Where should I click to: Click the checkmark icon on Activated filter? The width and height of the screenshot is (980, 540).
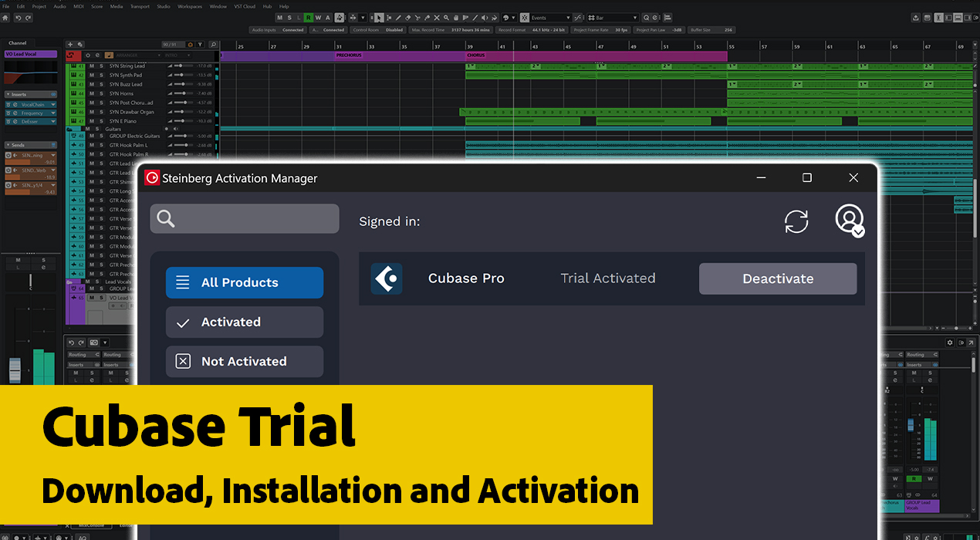[x=183, y=322]
